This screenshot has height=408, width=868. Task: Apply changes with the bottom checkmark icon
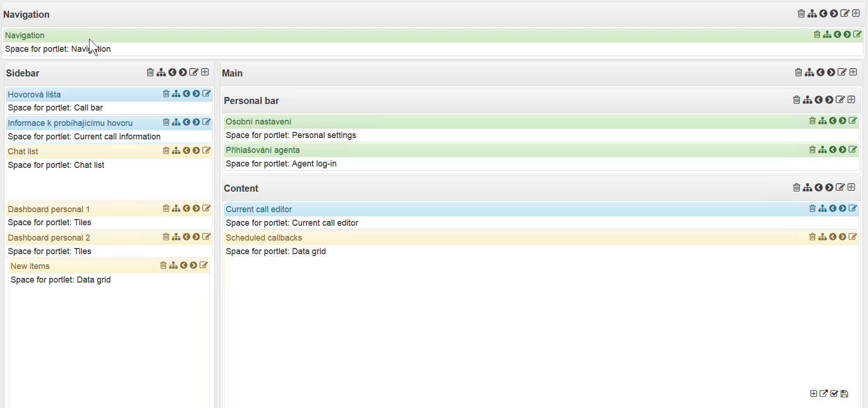[834, 394]
